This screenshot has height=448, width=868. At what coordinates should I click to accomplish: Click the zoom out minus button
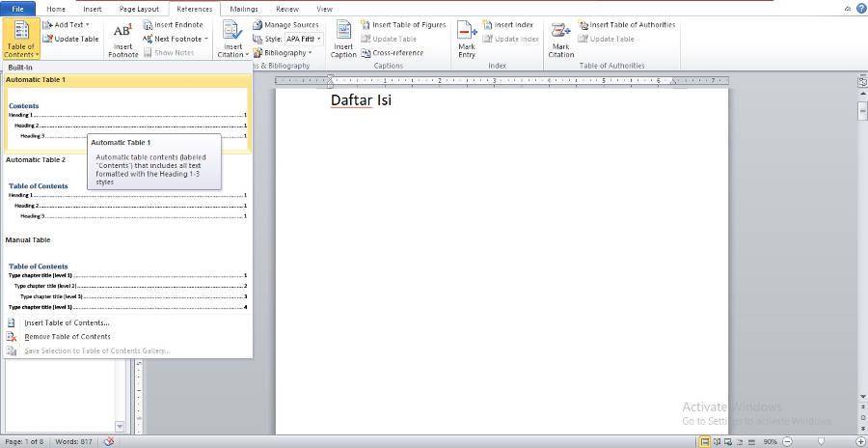(x=787, y=442)
